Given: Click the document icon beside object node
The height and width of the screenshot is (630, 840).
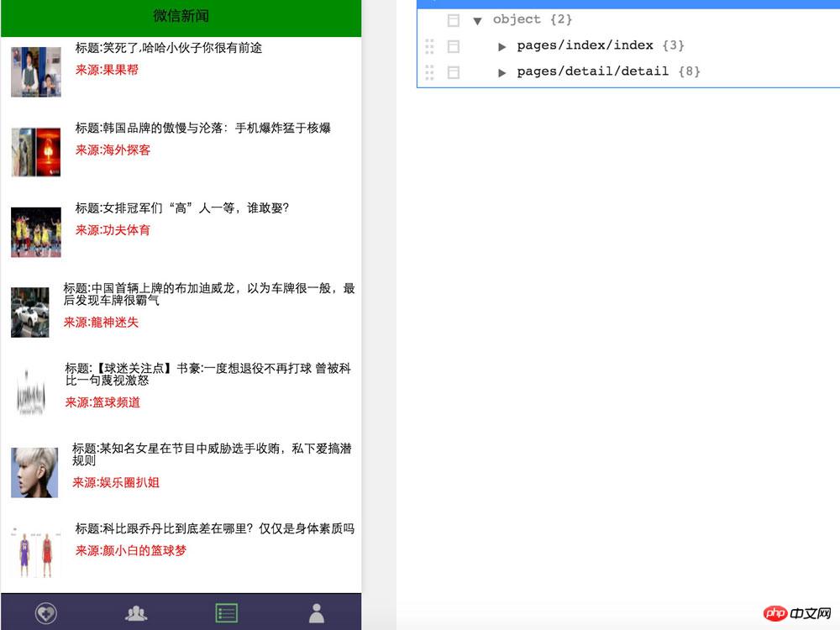Looking at the screenshot, I should click(x=453, y=19).
